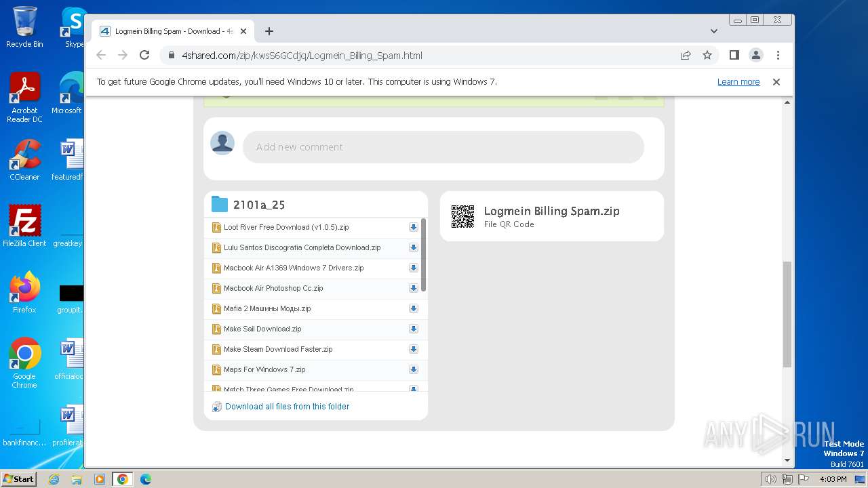Download Maps For Windows 7 zip arrow
Viewport: 868px width, 488px height.
point(413,370)
